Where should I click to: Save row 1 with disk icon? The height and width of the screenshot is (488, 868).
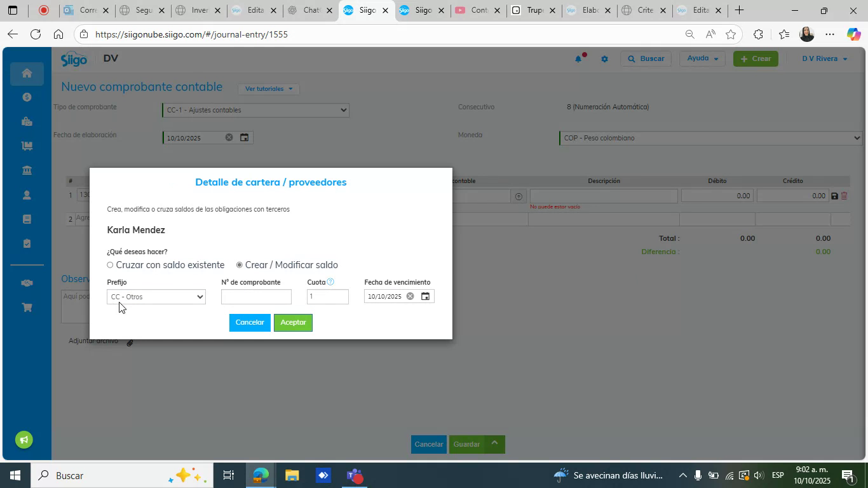point(834,196)
